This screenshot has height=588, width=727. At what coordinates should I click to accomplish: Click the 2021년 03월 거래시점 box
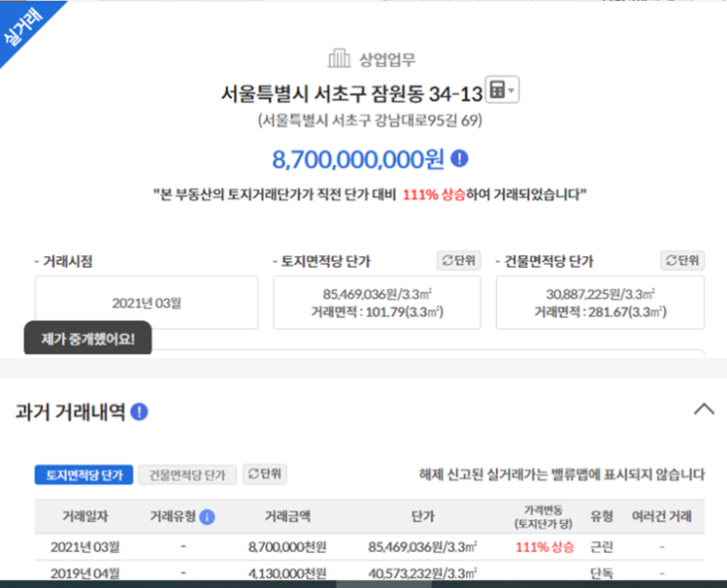pyautogui.click(x=146, y=303)
